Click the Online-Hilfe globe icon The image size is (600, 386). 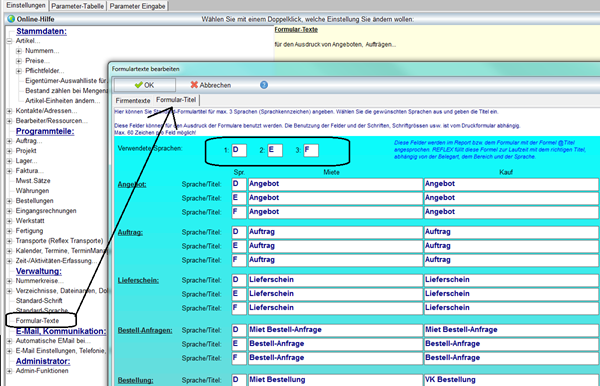(x=11, y=19)
